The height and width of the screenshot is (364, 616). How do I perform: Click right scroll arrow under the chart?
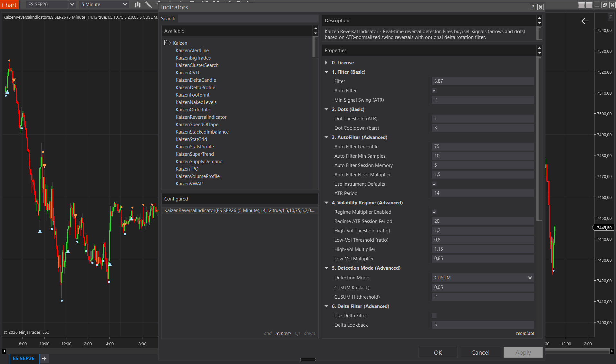click(x=612, y=351)
